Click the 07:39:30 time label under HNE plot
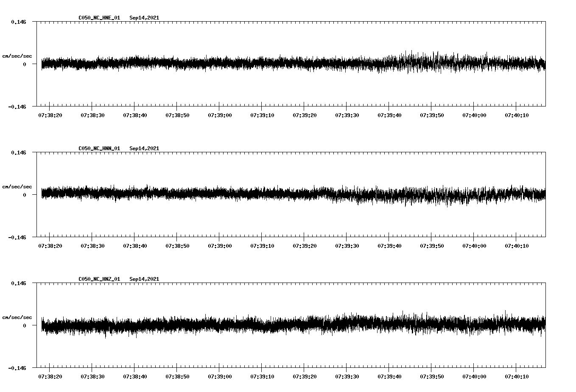This screenshot has width=576, height=392. [347, 115]
